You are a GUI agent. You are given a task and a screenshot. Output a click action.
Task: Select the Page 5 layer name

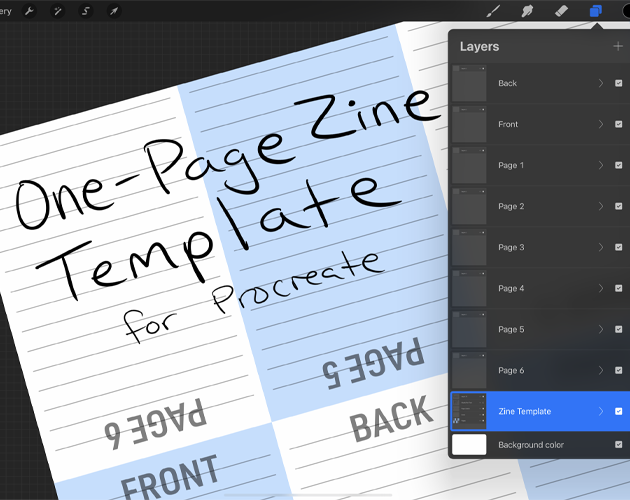(x=511, y=329)
